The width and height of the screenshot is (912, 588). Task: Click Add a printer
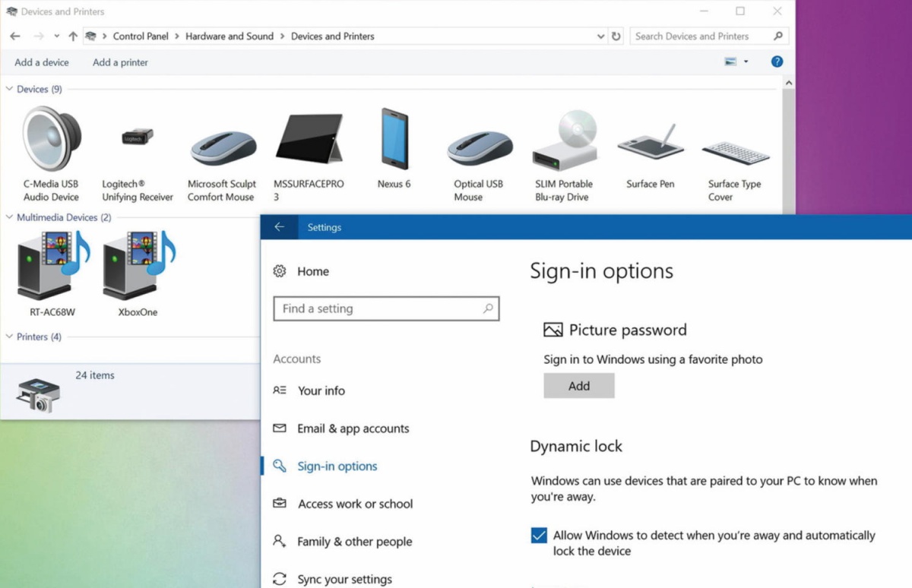pyautogui.click(x=120, y=62)
